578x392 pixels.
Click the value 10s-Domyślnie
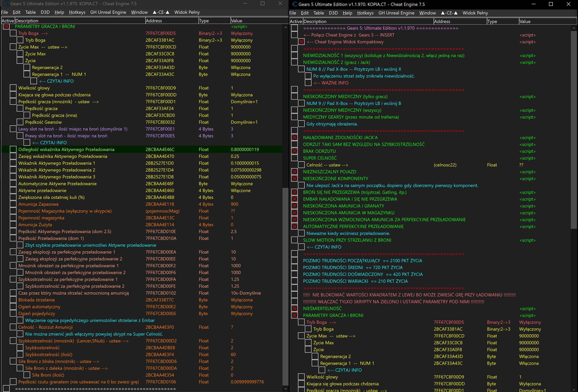click(x=246, y=293)
